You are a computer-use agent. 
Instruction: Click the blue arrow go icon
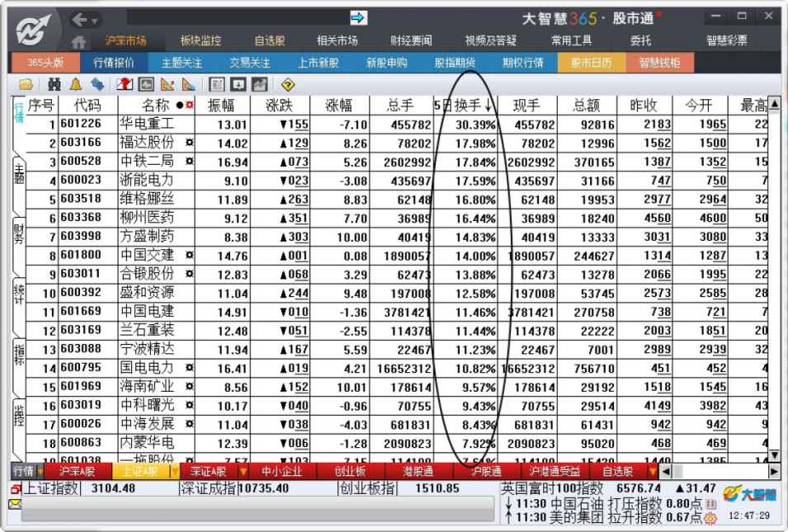358,18
